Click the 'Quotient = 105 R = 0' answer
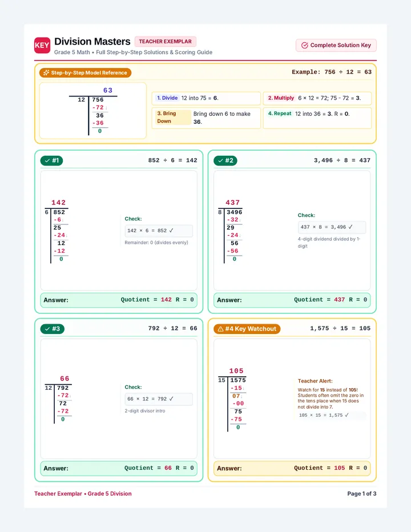This screenshot has height=532, width=411. pyautogui.click(x=331, y=468)
